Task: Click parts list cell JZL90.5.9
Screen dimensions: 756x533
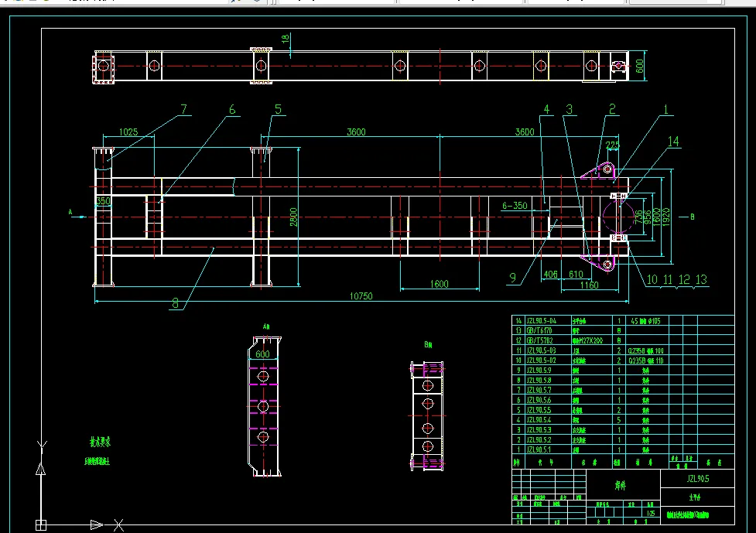Action: 539,370
